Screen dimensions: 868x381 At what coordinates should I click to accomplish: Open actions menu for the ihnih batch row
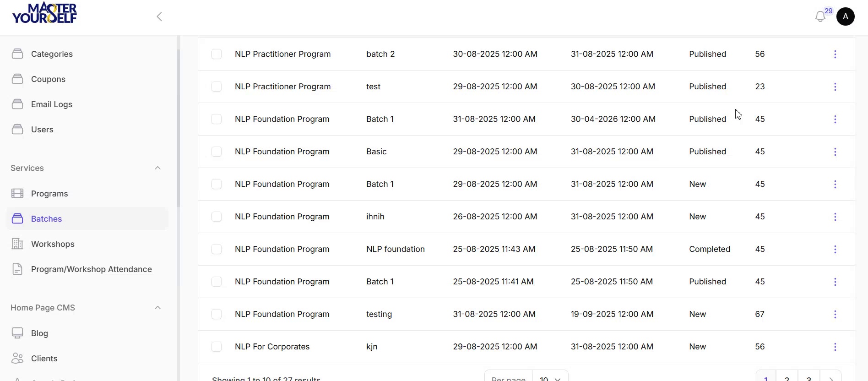click(x=835, y=217)
